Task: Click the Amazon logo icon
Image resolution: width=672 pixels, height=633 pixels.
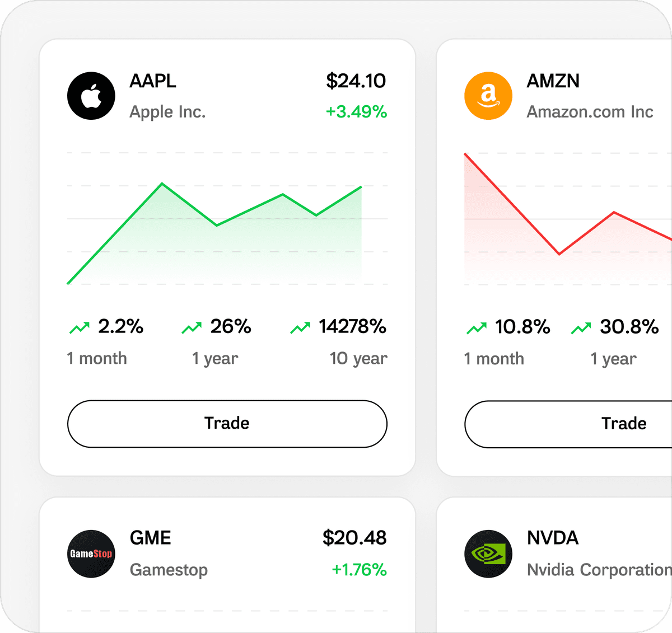Action: click(x=488, y=96)
